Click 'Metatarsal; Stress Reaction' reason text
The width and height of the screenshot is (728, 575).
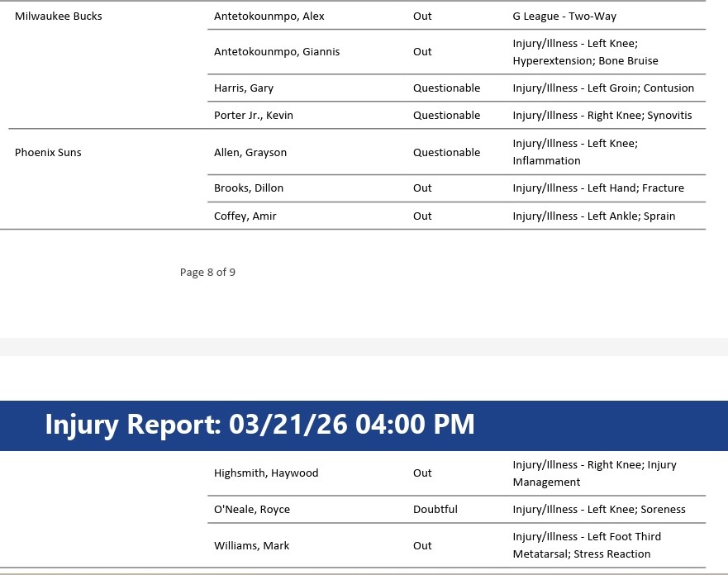(581, 554)
